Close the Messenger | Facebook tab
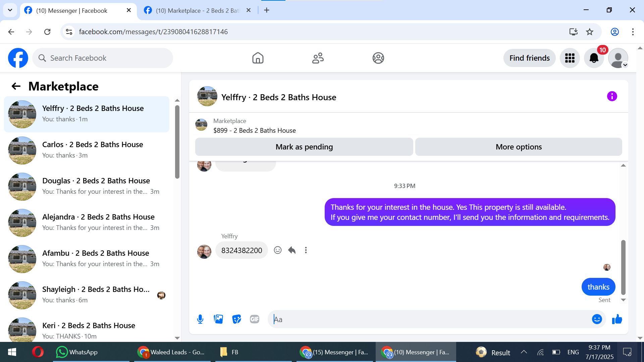This screenshot has width=644, height=362. tap(128, 10)
